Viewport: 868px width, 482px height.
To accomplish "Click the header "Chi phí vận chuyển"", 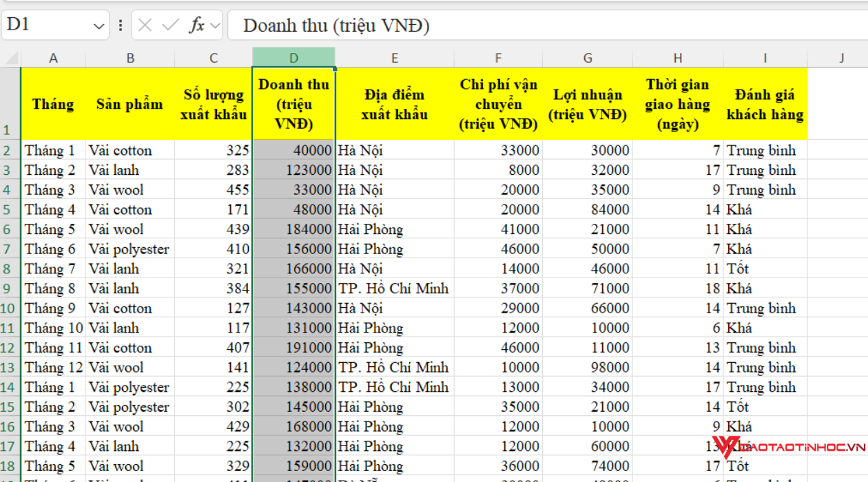I will point(498,104).
